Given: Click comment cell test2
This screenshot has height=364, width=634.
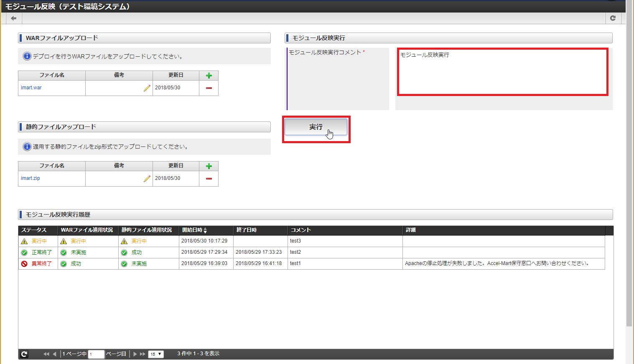Looking at the screenshot, I should pyautogui.click(x=345, y=253).
